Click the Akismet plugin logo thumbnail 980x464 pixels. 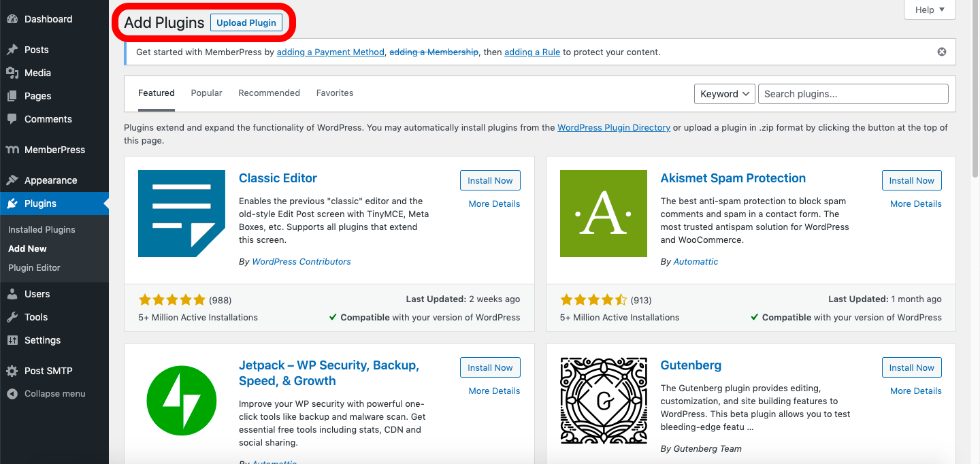pos(604,214)
